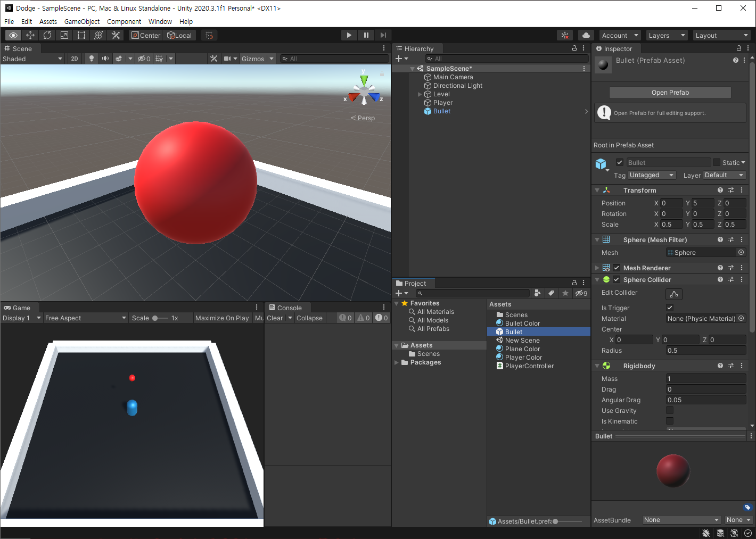Adjust the Project icon size slider
This screenshot has width=756, height=539.
point(567,521)
